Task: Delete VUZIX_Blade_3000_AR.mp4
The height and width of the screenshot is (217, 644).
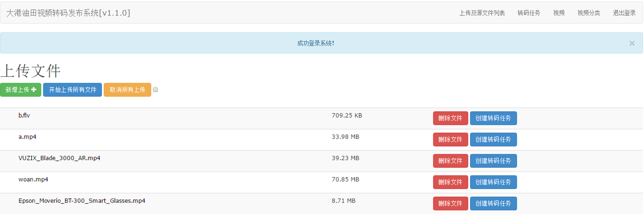Action: pyautogui.click(x=450, y=161)
